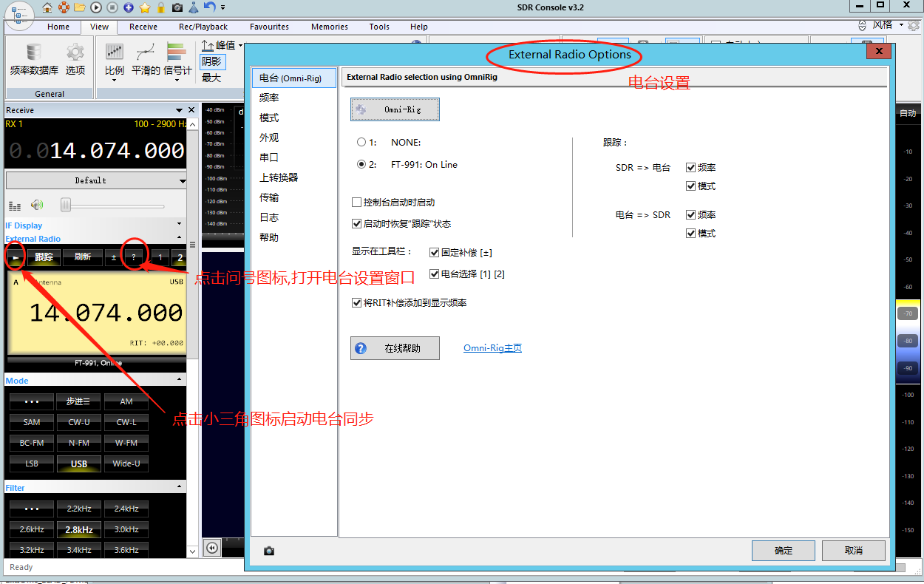Click the 刷新 refresh button
Viewport: 924px width, 584px height.
[82, 257]
